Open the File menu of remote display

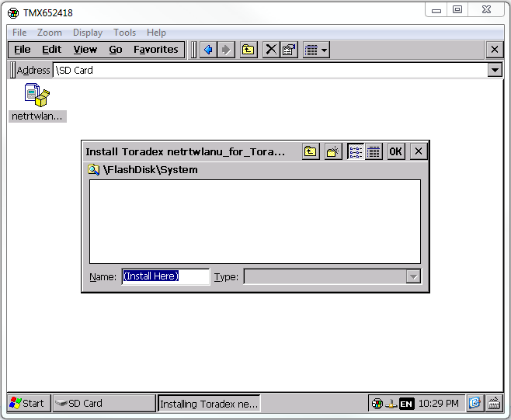19,33
